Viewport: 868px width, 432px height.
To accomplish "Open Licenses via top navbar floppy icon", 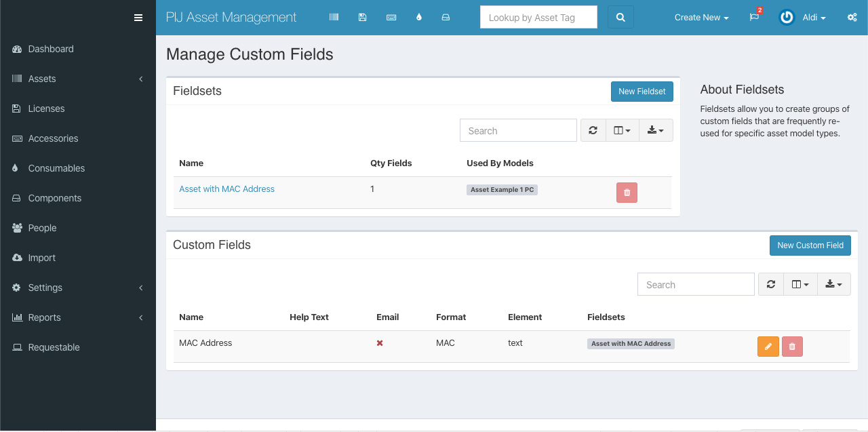I will click(363, 18).
